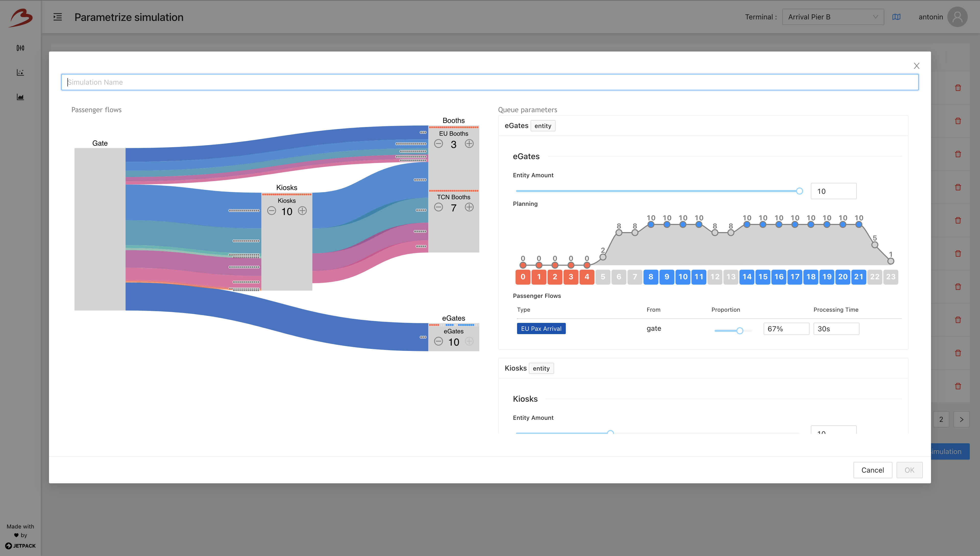Click the 67% proportion field
This screenshot has height=556, width=980.
click(786, 329)
